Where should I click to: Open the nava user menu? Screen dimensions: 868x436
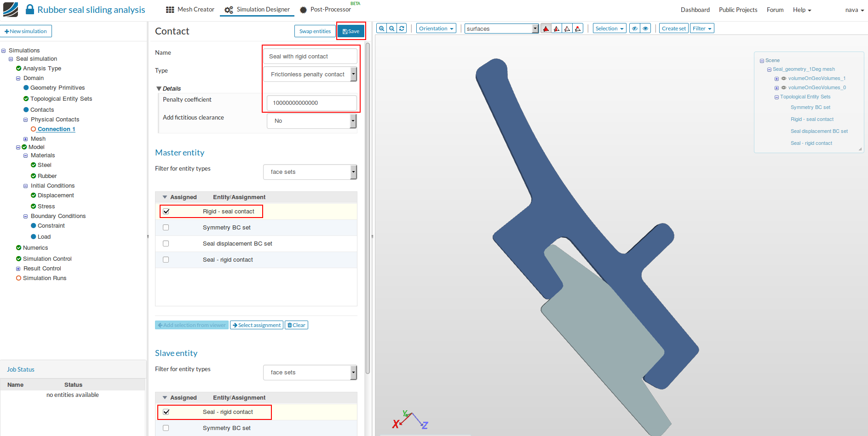click(x=855, y=10)
